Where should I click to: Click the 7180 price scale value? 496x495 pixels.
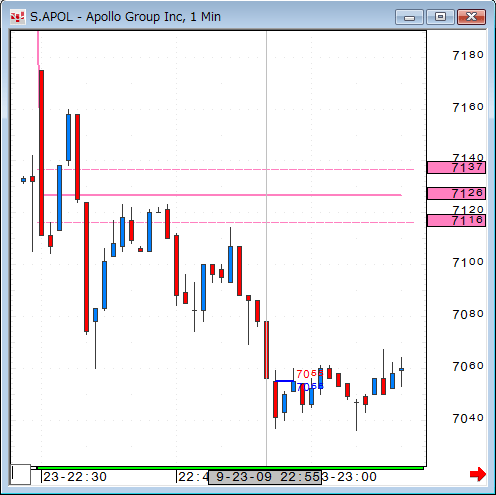468,55
